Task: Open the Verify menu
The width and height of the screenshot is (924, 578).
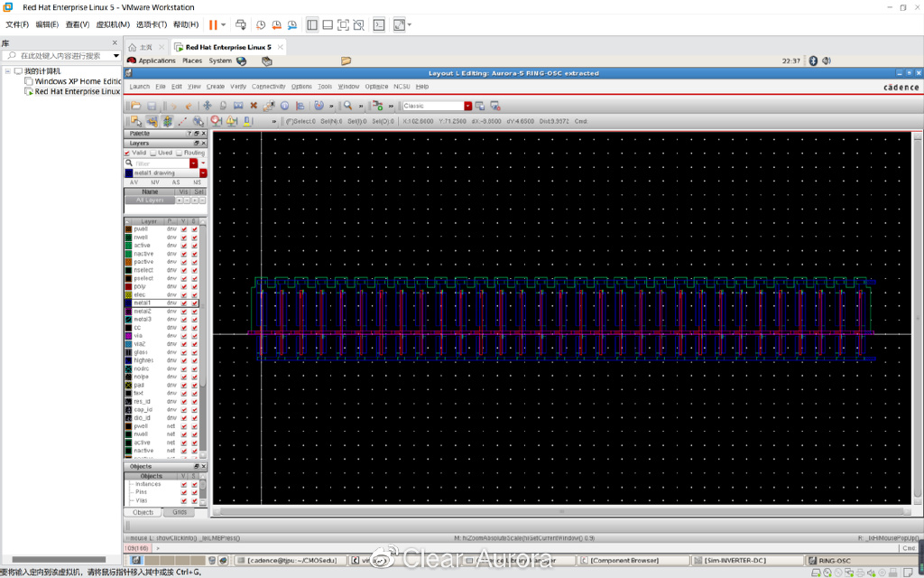Action: pyautogui.click(x=238, y=87)
